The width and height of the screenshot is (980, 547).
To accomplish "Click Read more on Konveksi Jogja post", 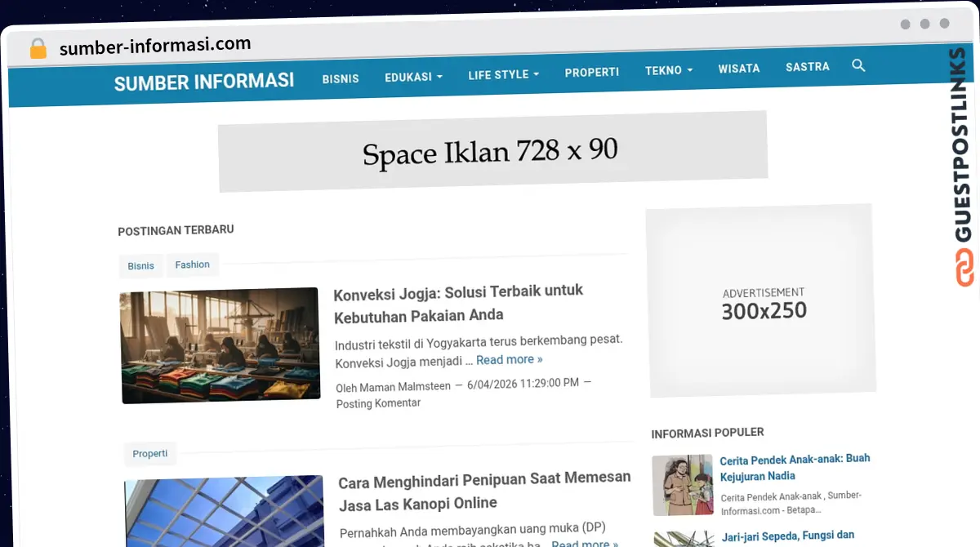I will (x=510, y=359).
